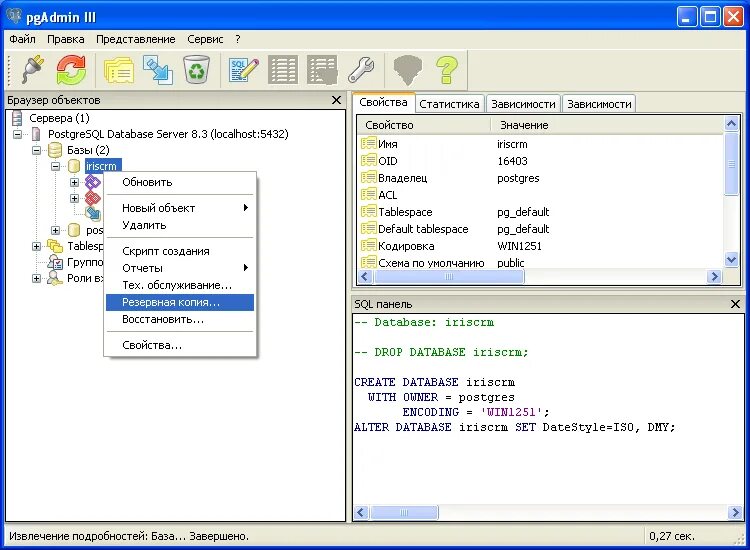
Task: Select Резервная копия... in the context menu
Action: [180, 302]
